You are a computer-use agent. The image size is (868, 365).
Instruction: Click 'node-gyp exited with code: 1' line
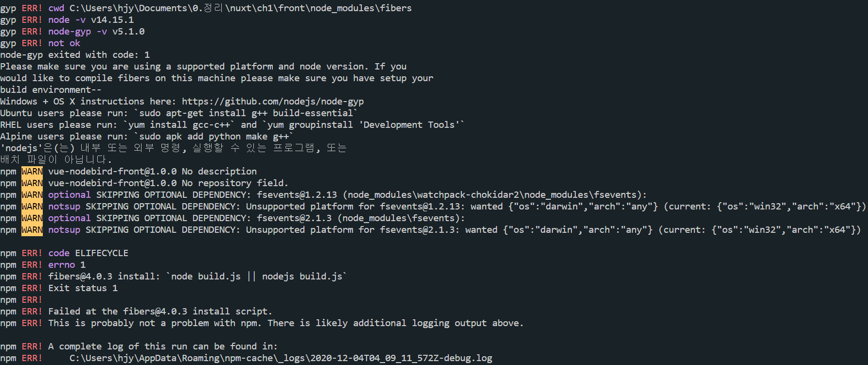75,55
